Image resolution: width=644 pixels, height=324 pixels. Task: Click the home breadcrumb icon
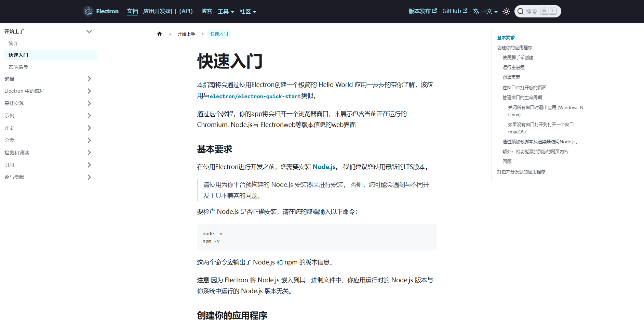click(160, 34)
